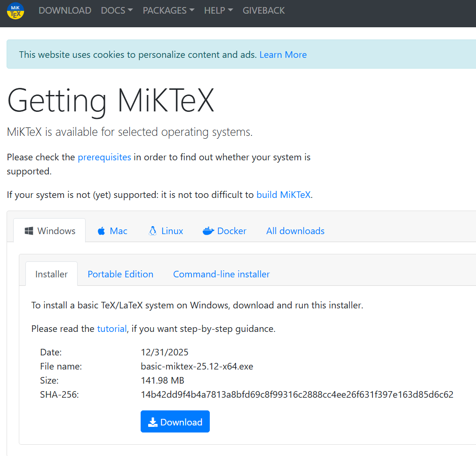This screenshot has height=456, width=476.
Task: Select the Portable Edition tab
Action: pyautogui.click(x=120, y=274)
